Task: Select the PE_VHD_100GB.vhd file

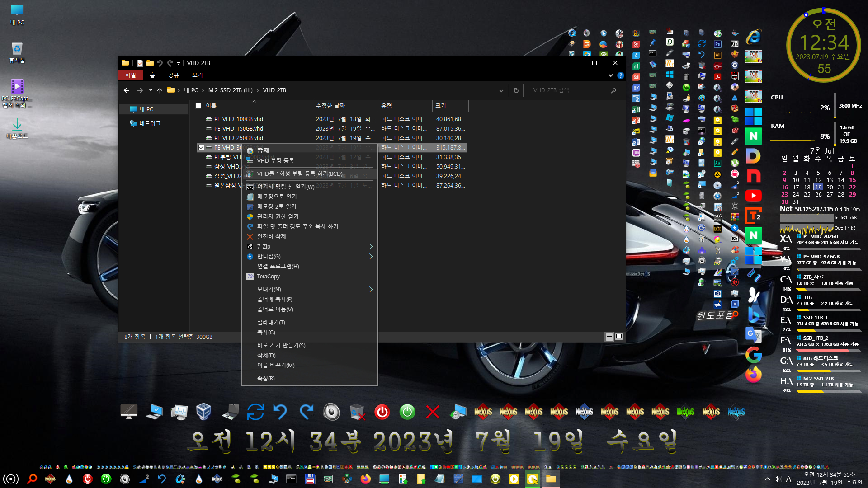Action: click(x=238, y=119)
